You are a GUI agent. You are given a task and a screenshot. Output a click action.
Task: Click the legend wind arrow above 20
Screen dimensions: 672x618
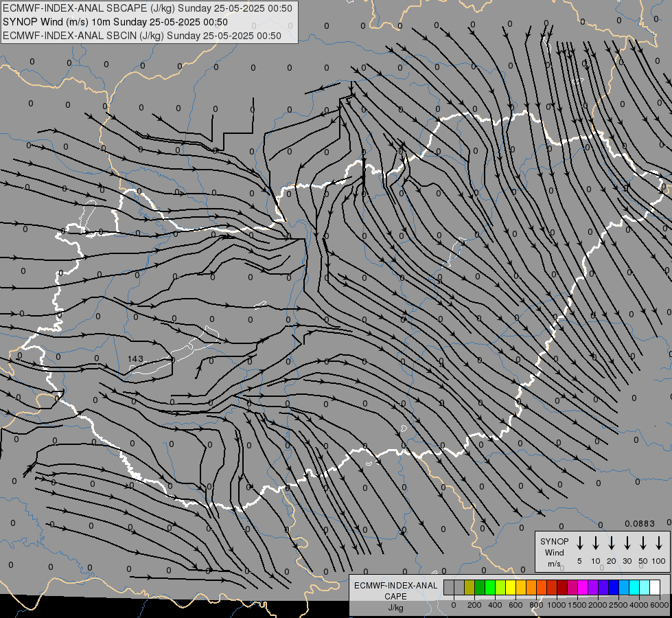tap(611, 543)
